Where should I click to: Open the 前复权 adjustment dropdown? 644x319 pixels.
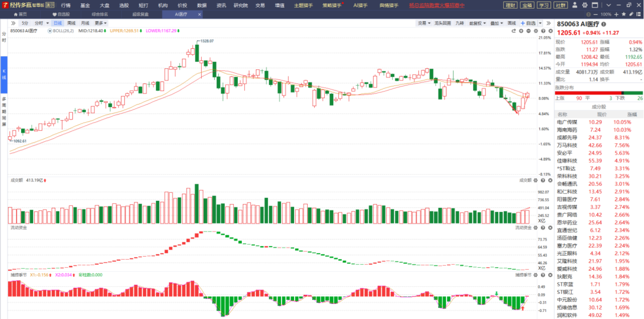[x=477, y=23]
